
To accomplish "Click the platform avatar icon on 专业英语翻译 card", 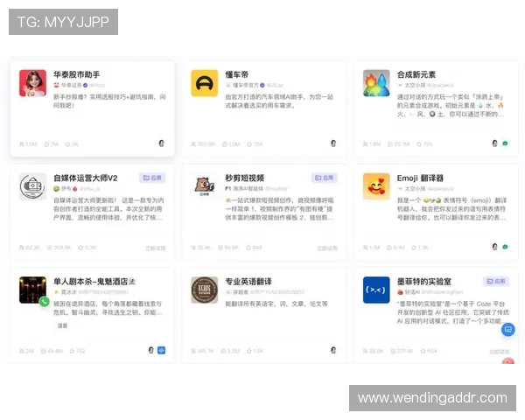I will (x=333, y=350).
